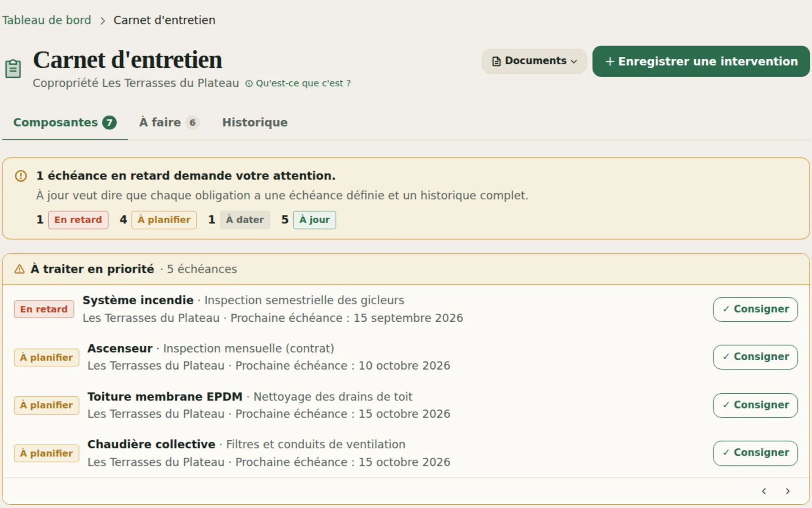Click Copropriété Les Terrasses du Plateau subtitle
Viewport: 812px width, 508px height.
[136, 83]
